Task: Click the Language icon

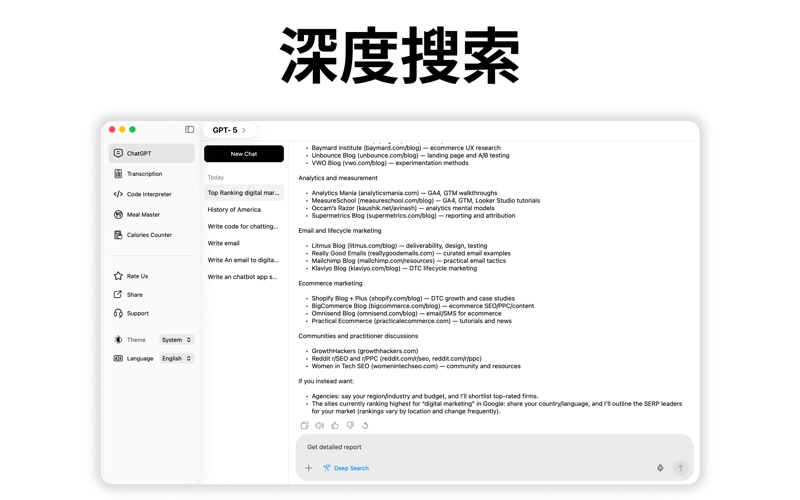Action: (x=118, y=359)
